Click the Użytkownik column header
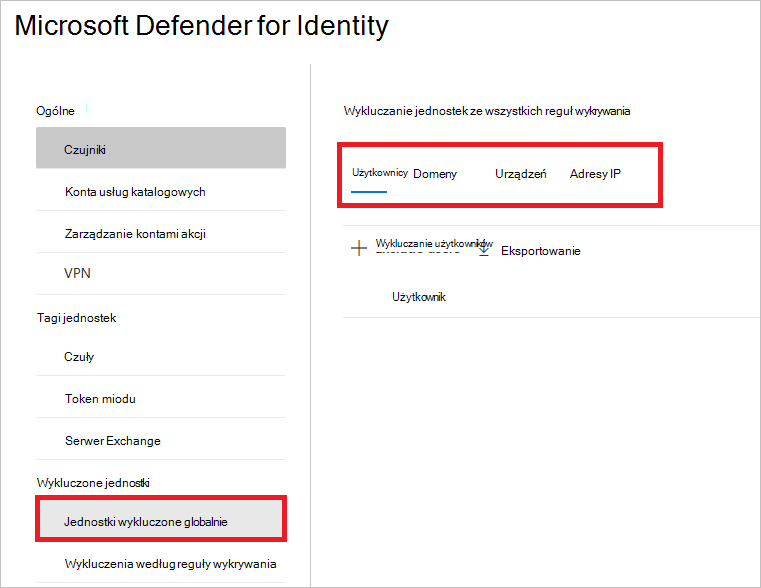Viewport: 761px width, 588px height. (418, 297)
